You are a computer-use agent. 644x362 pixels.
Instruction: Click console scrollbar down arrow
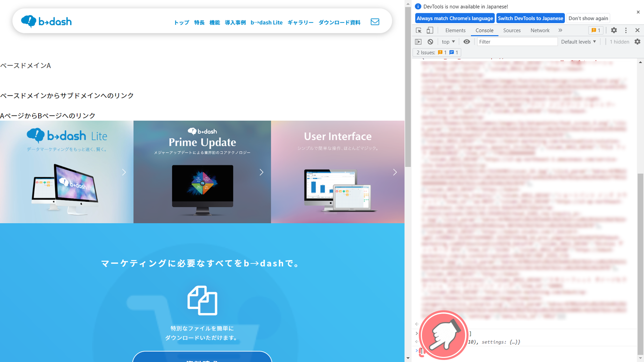pyautogui.click(x=641, y=358)
